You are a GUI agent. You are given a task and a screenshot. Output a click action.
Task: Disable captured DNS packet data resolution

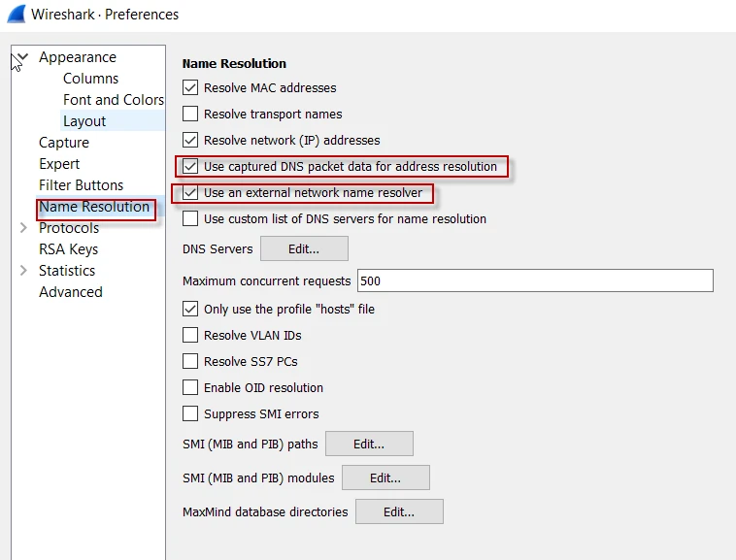coord(190,167)
